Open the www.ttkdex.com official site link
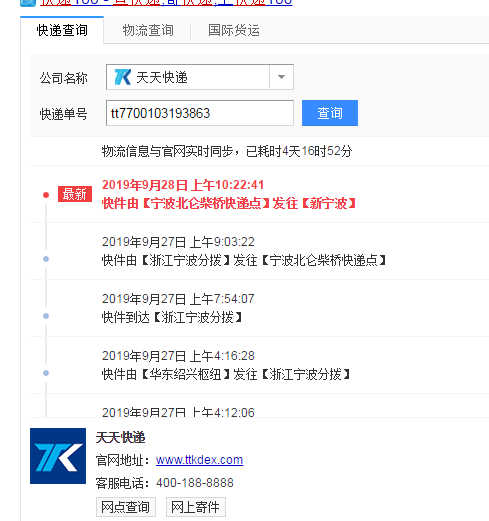 [x=199, y=460]
